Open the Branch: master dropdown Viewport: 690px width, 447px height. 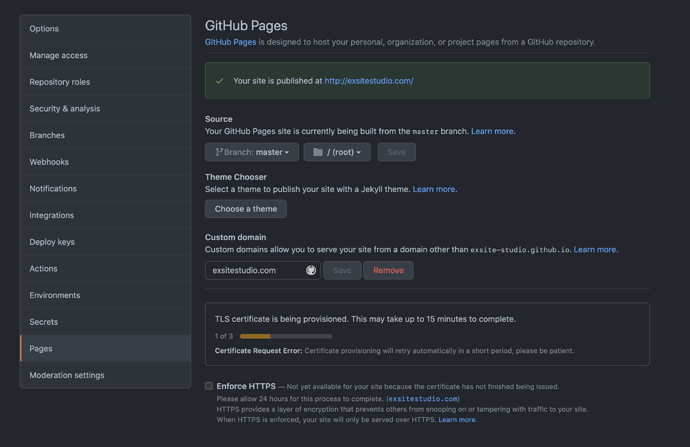coord(252,152)
